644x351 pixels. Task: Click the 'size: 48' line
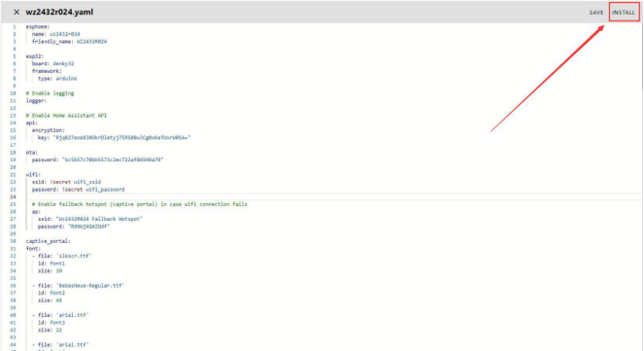[x=51, y=300]
